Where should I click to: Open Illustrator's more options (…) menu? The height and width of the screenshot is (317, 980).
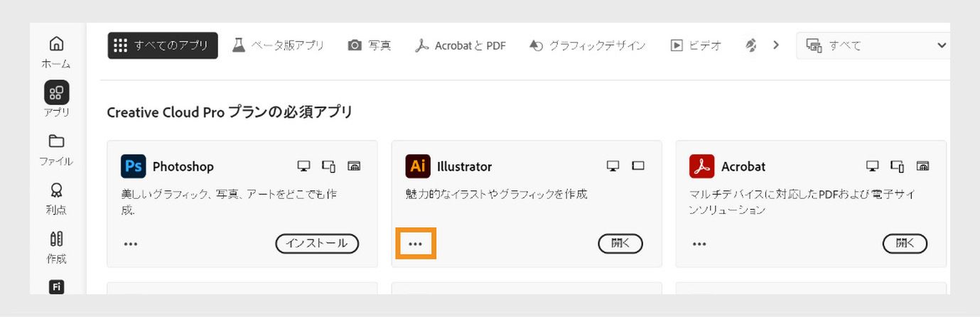416,244
